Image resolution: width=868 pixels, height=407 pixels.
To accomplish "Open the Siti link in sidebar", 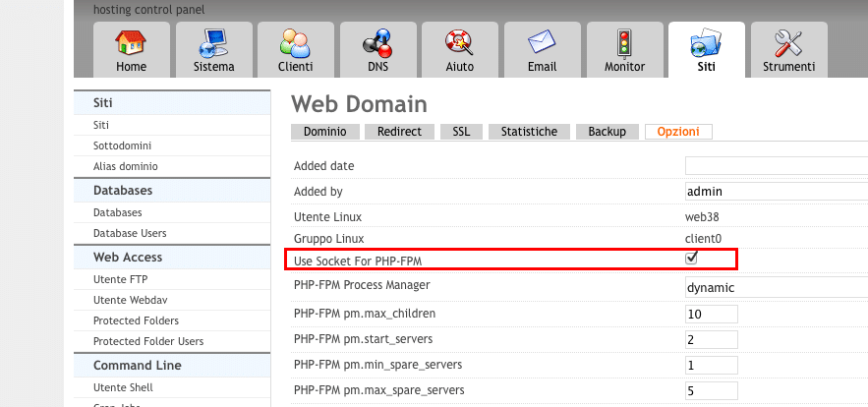I will pos(101,125).
